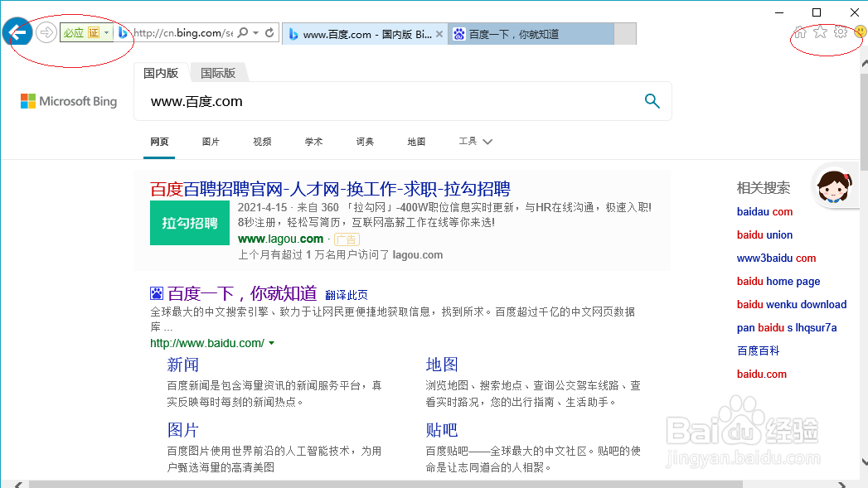Click the cartoon girl assistant avatar

834,187
